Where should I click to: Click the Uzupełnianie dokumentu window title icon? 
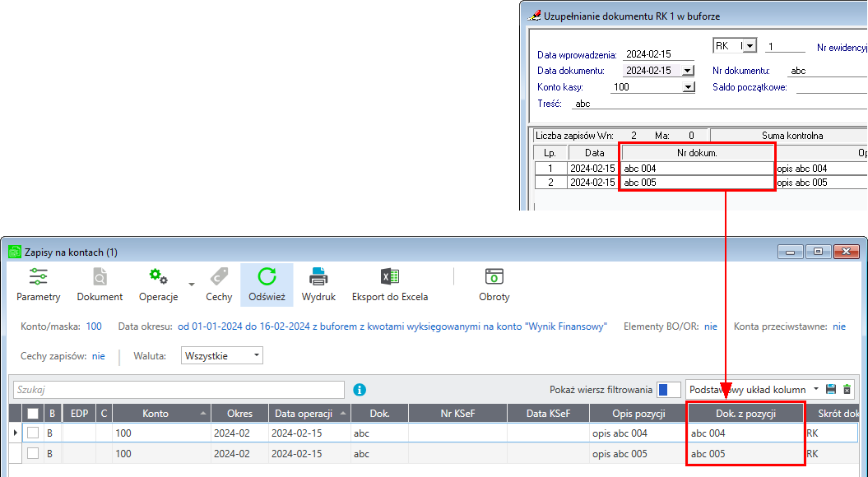coord(534,16)
